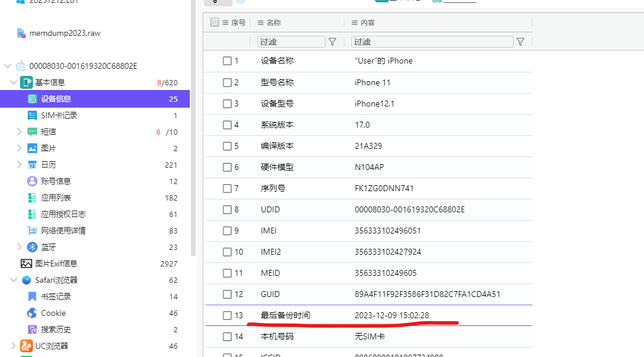Click the Safari浏览器 compass icon
644x357 pixels.
pos(26,280)
